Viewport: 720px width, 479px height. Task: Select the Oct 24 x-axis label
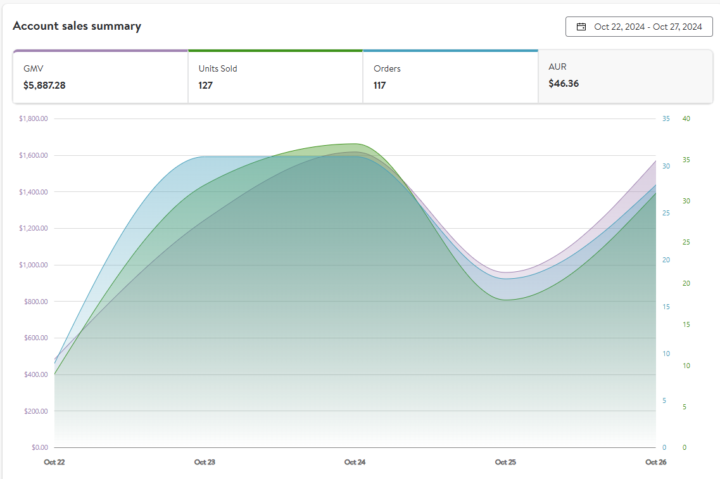(x=355, y=462)
